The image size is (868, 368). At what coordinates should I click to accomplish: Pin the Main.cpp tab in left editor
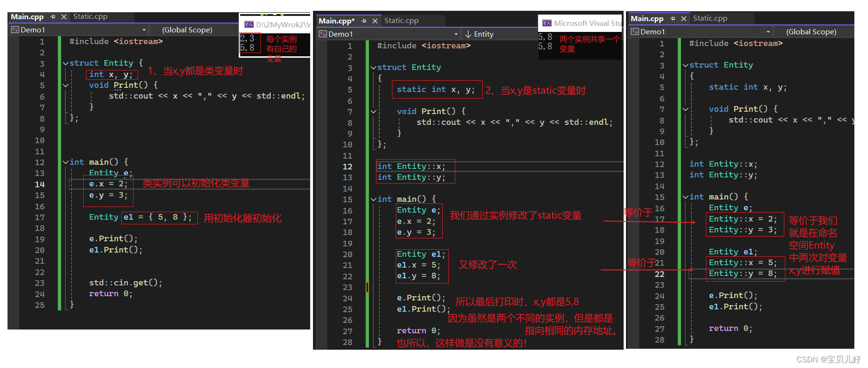(x=53, y=17)
